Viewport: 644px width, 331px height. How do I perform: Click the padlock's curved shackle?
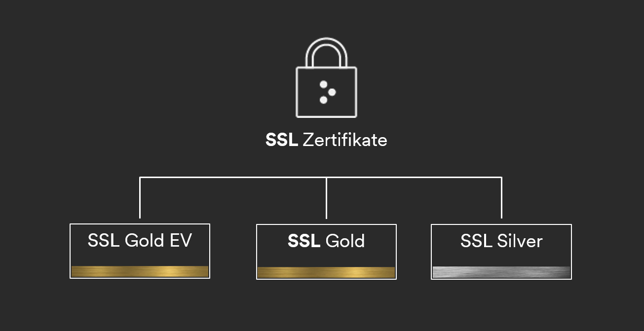coord(326,52)
